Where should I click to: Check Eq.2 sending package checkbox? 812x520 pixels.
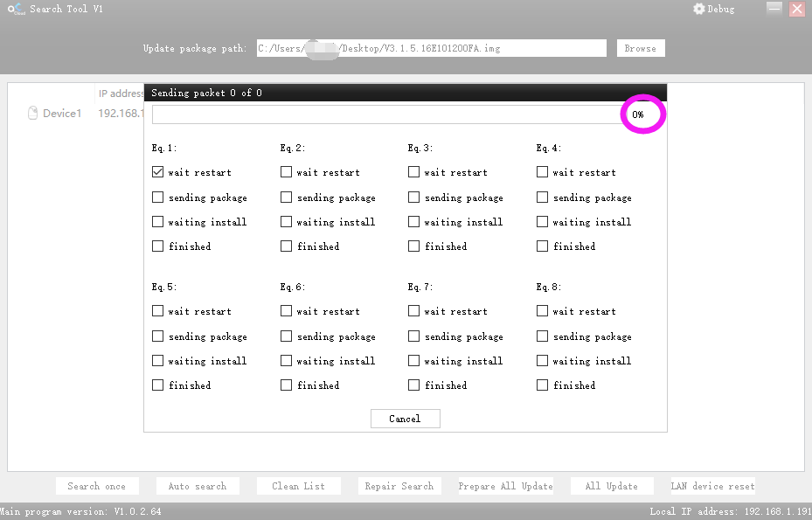[x=286, y=198]
